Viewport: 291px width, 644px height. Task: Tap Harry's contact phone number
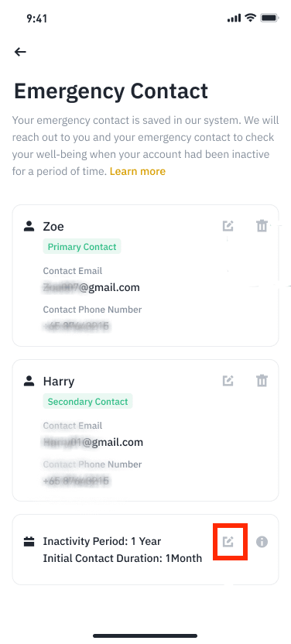77,481
